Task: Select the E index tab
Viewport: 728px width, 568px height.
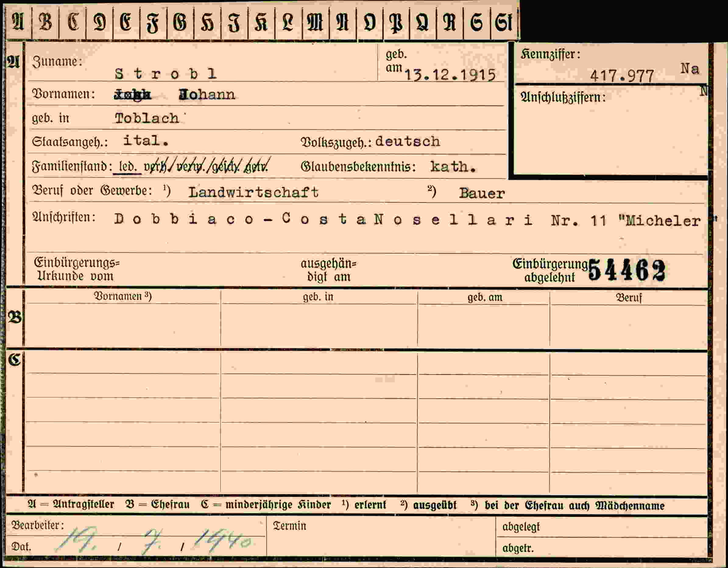Action: tap(126, 23)
